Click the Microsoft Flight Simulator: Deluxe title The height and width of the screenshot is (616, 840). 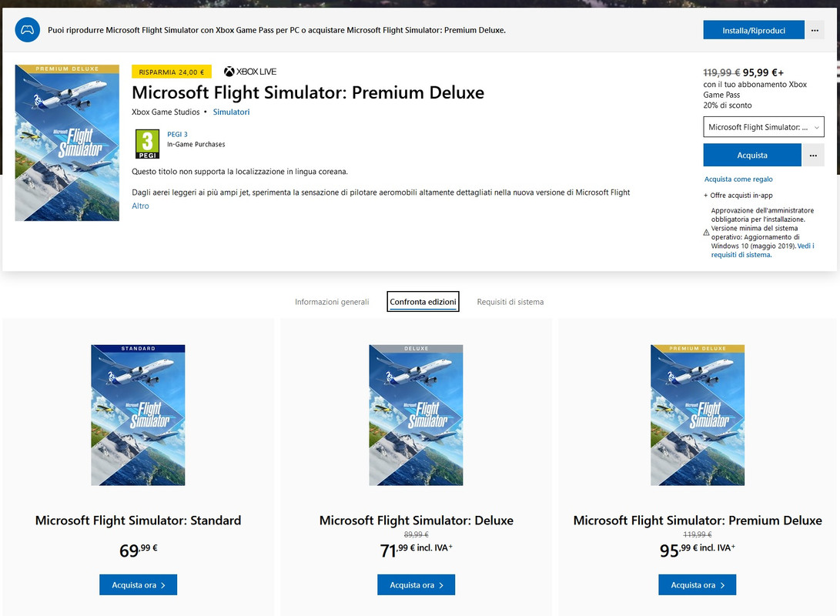[x=417, y=521]
